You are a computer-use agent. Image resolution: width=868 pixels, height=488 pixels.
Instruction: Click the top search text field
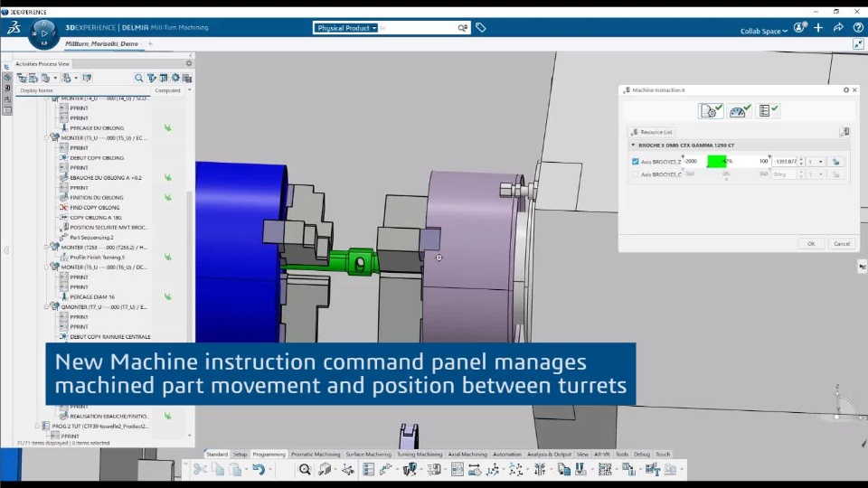click(x=418, y=28)
